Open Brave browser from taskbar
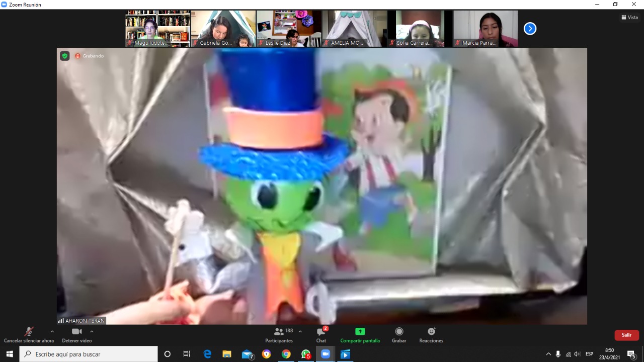This screenshot has height=362, width=644. pos(266,354)
